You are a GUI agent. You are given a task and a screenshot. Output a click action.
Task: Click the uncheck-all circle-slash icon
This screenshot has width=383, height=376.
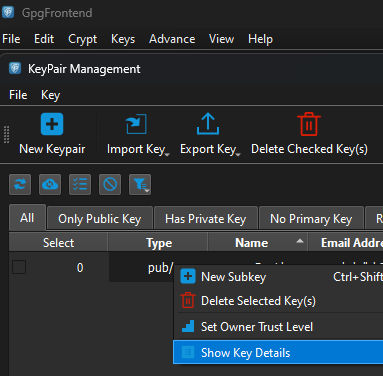coord(110,184)
